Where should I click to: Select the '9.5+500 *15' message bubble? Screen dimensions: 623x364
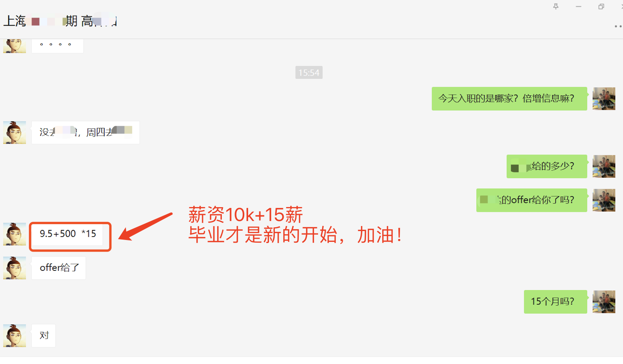pyautogui.click(x=68, y=234)
